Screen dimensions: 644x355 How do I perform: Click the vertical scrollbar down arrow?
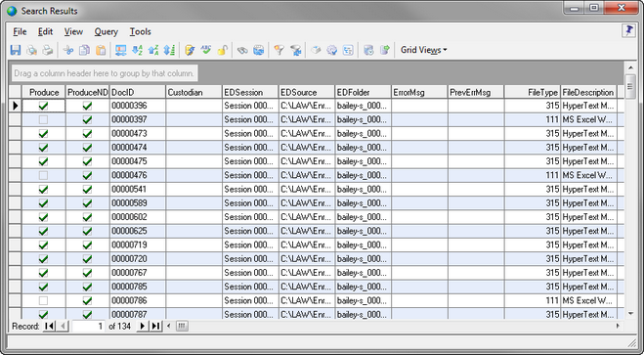[630, 314]
